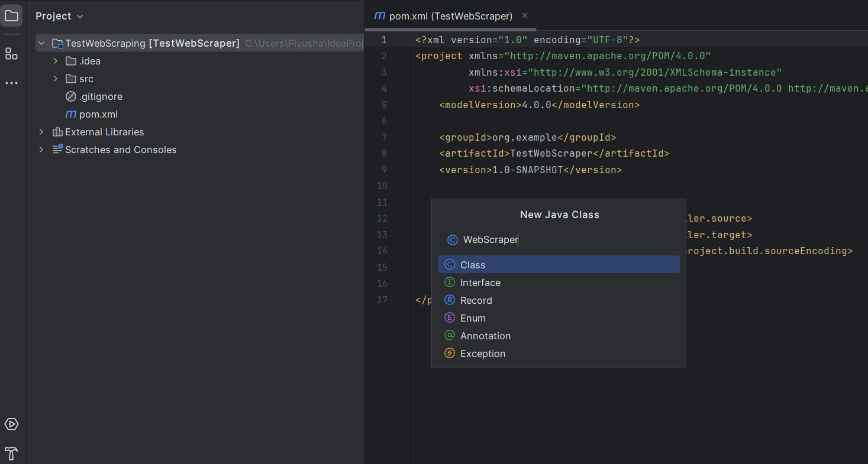868x464 pixels.
Task: Click line number 1 in the gutter
Action: click(384, 40)
